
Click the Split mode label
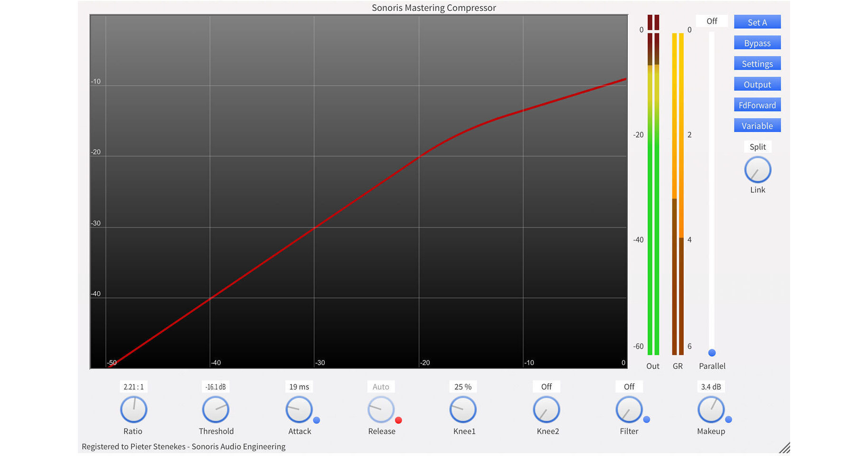tap(757, 147)
